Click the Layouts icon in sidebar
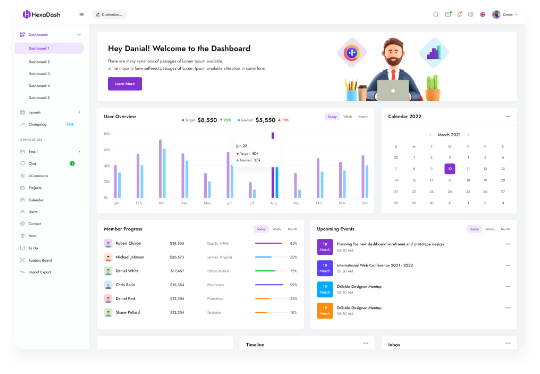Viewport: 540px width, 374px height. point(22,112)
